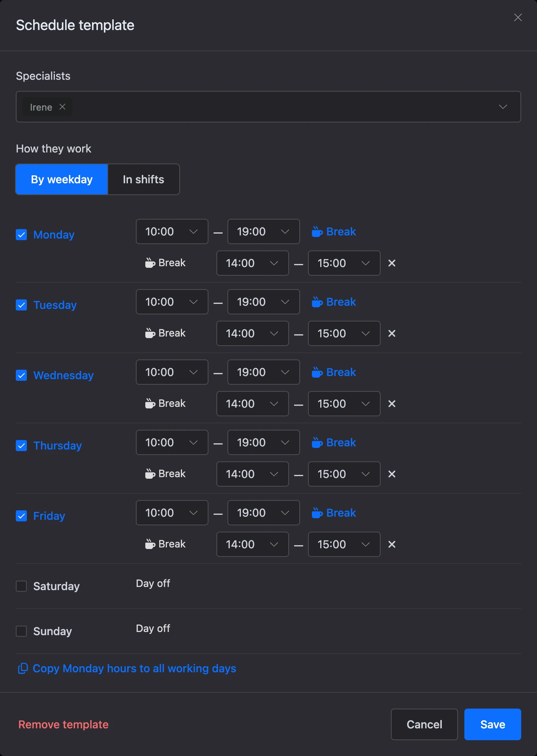Click Remove template

click(64, 724)
